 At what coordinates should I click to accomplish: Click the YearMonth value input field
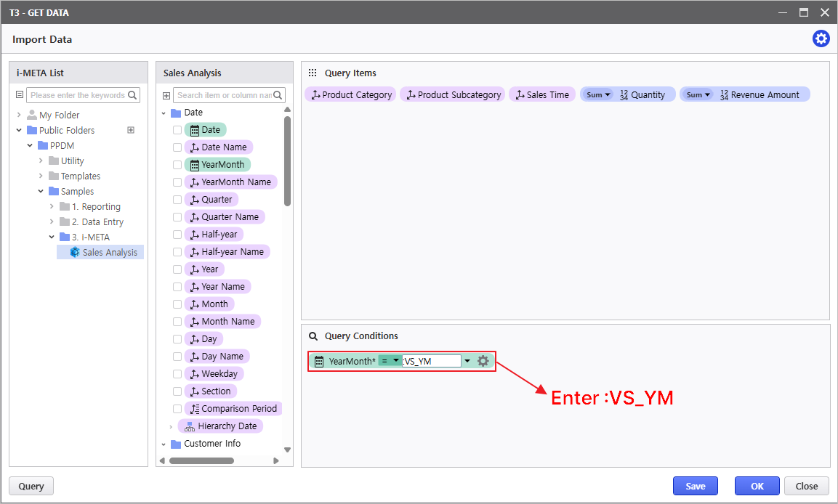pyautogui.click(x=431, y=361)
